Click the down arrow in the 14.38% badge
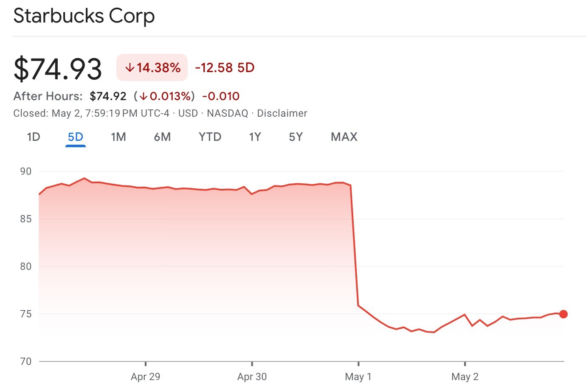 pyautogui.click(x=130, y=68)
